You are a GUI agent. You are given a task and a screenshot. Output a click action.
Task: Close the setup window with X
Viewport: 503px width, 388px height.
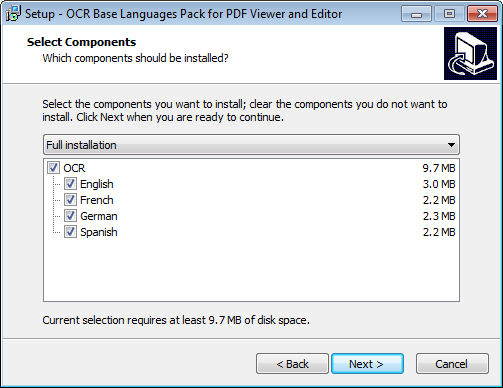pos(482,14)
